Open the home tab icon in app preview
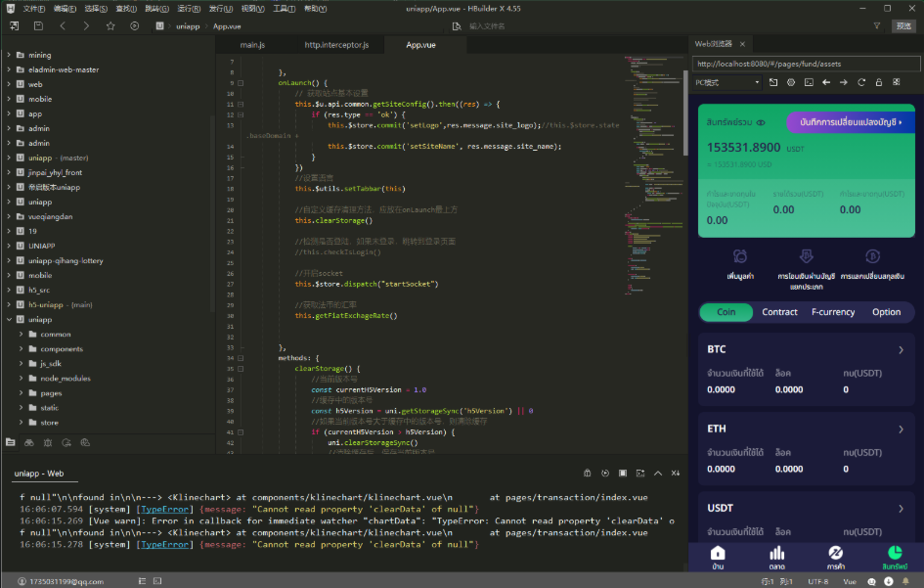Screen dimensions: 924x588 718,553
